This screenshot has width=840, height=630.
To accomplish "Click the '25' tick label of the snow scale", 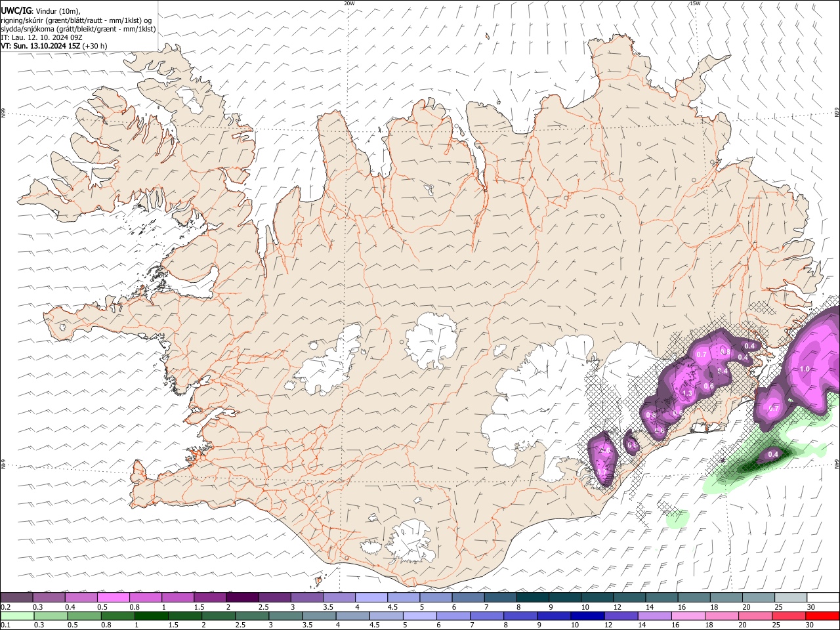I will click(778, 607).
